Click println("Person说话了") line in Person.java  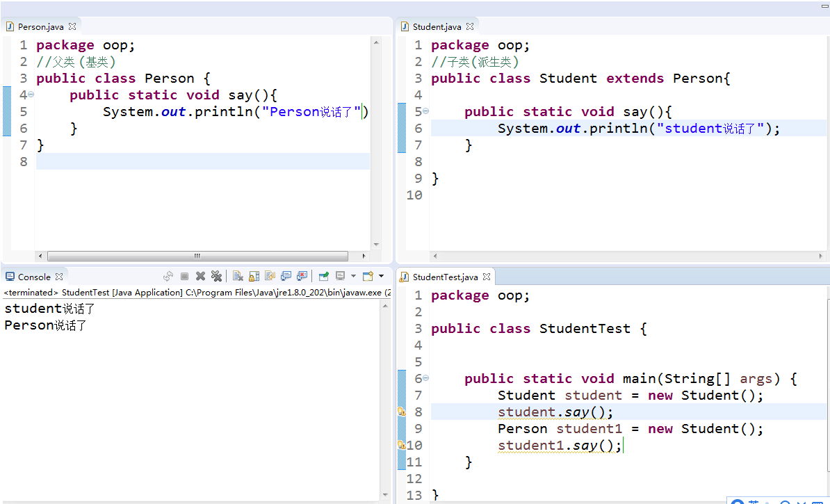pyautogui.click(x=236, y=112)
